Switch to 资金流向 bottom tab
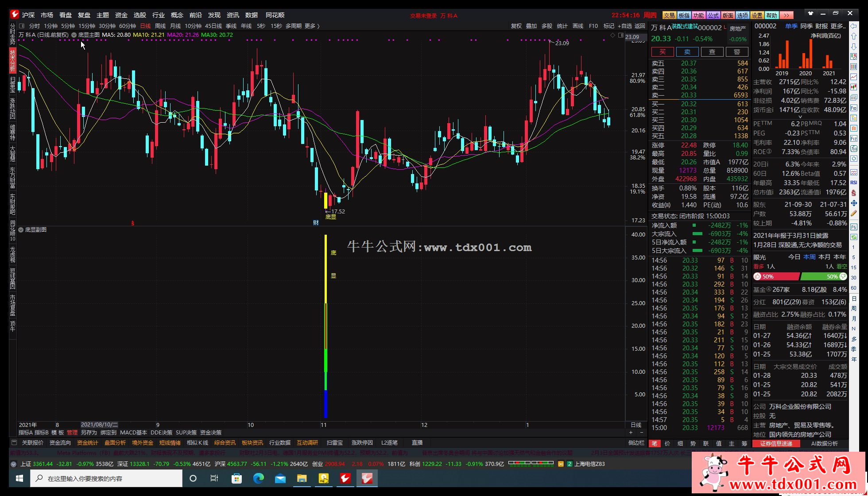This screenshot has height=496, width=868. pyautogui.click(x=60, y=442)
